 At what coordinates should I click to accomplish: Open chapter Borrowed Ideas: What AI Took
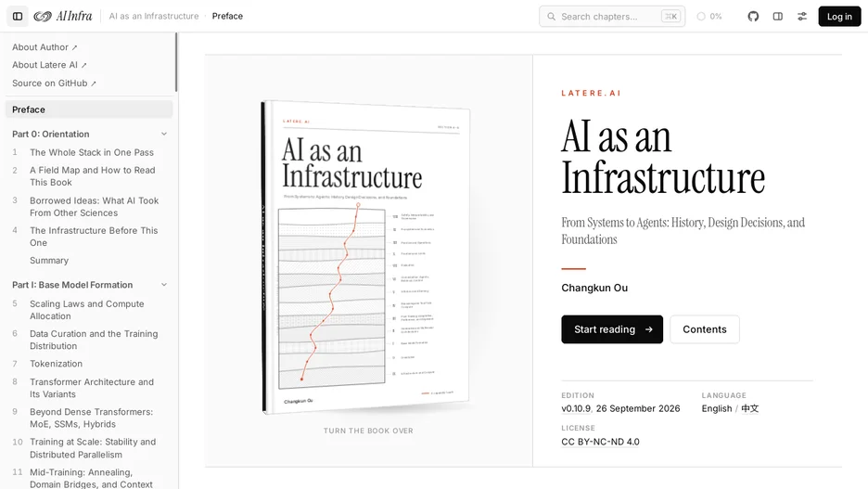(94, 207)
